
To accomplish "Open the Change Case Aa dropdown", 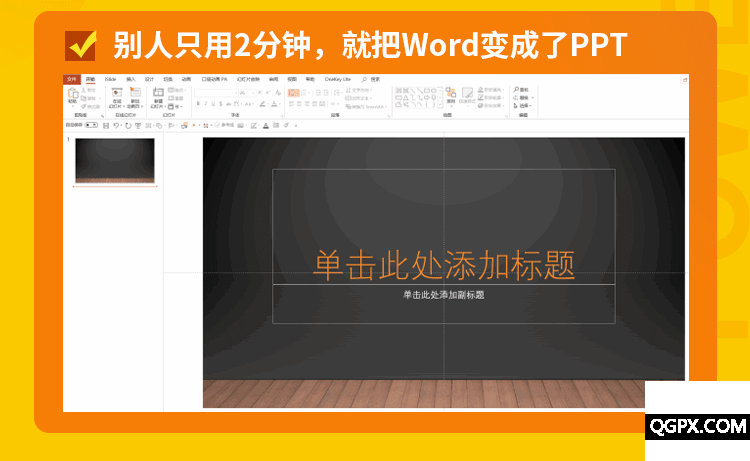I will (249, 103).
